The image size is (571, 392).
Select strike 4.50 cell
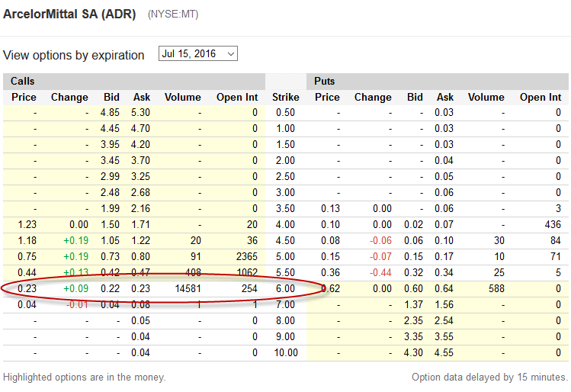(x=285, y=241)
